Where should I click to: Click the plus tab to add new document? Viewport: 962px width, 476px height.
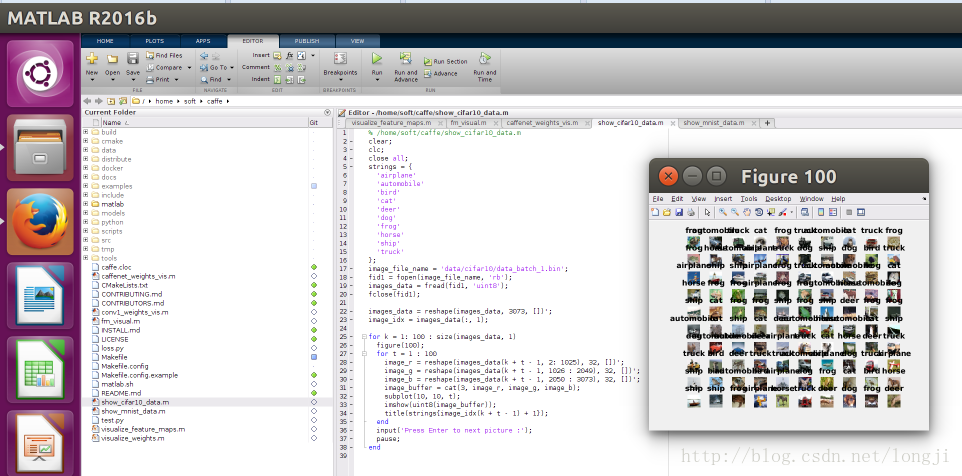tap(767, 123)
